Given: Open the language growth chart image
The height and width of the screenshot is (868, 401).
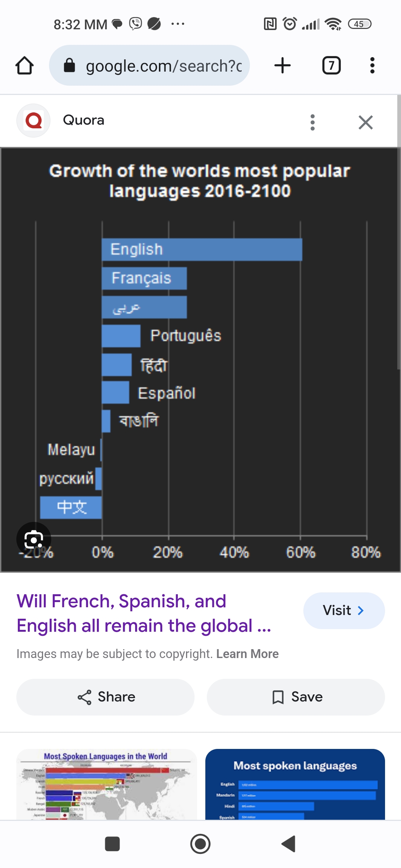Looking at the screenshot, I should point(200,360).
